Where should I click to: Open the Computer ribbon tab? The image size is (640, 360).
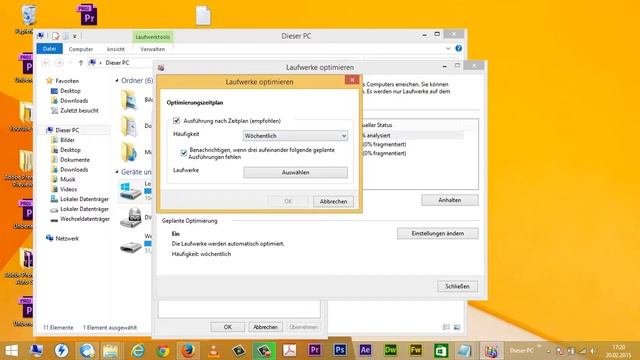point(81,49)
